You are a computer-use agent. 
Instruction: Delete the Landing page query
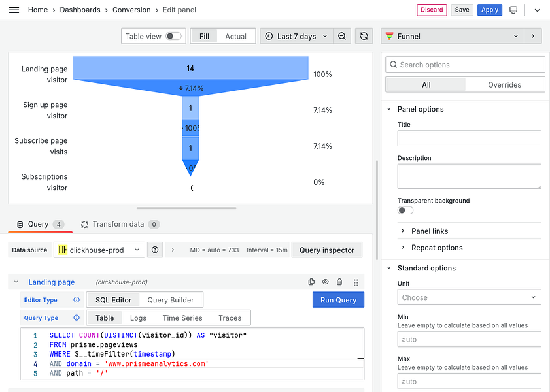(x=339, y=282)
